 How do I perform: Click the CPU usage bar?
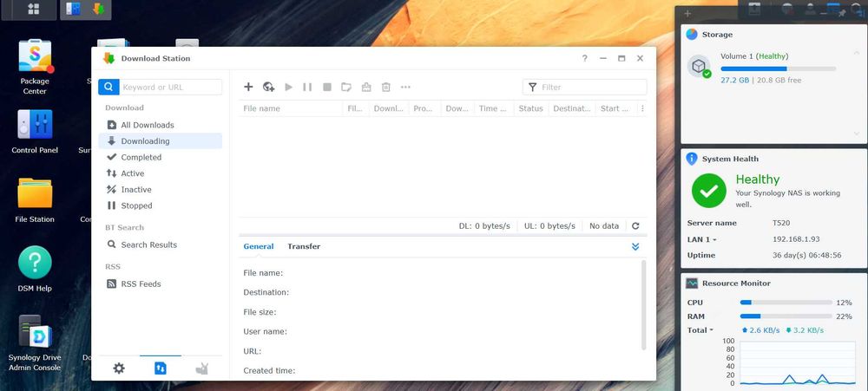click(x=786, y=303)
